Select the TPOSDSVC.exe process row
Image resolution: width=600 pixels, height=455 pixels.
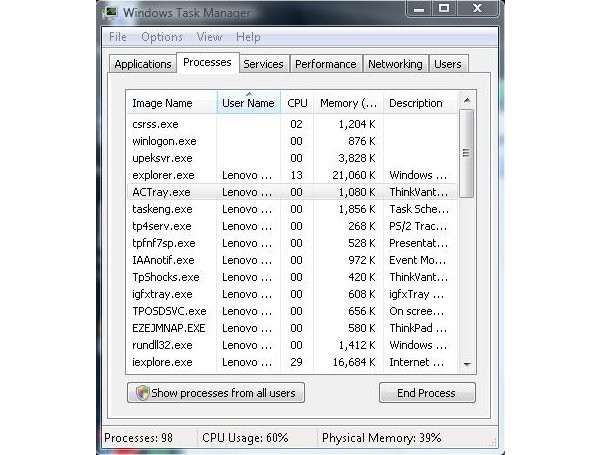coord(292,311)
